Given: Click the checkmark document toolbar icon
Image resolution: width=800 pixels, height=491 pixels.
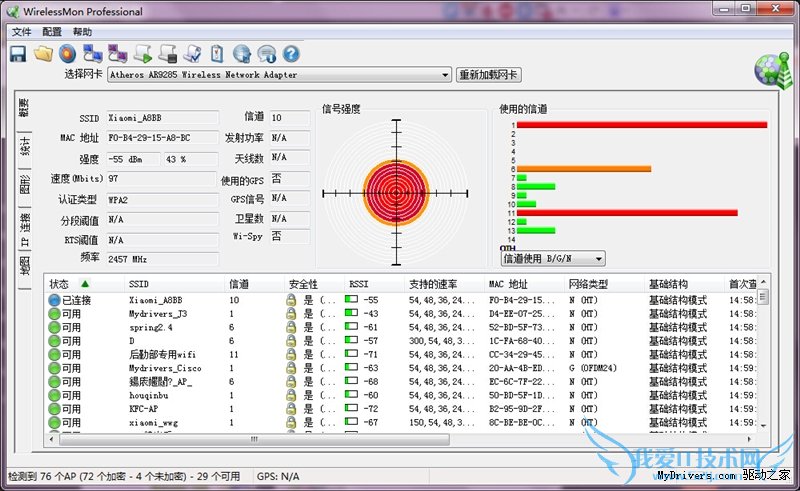Looking at the screenshot, I should (x=192, y=54).
